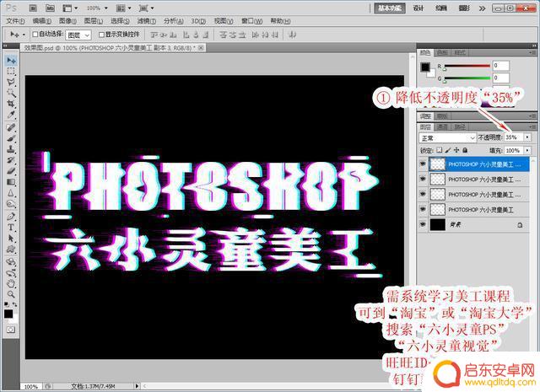This screenshot has width=540, height=392.
Task: Toggle lock transparent pixels icon
Action: [439, 150]
